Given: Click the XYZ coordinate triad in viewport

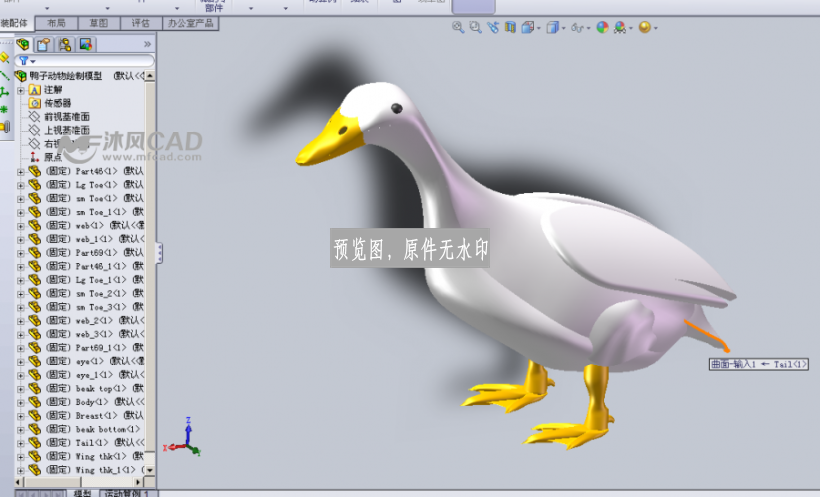Looking at the screenshot, I should coord(181,437).
